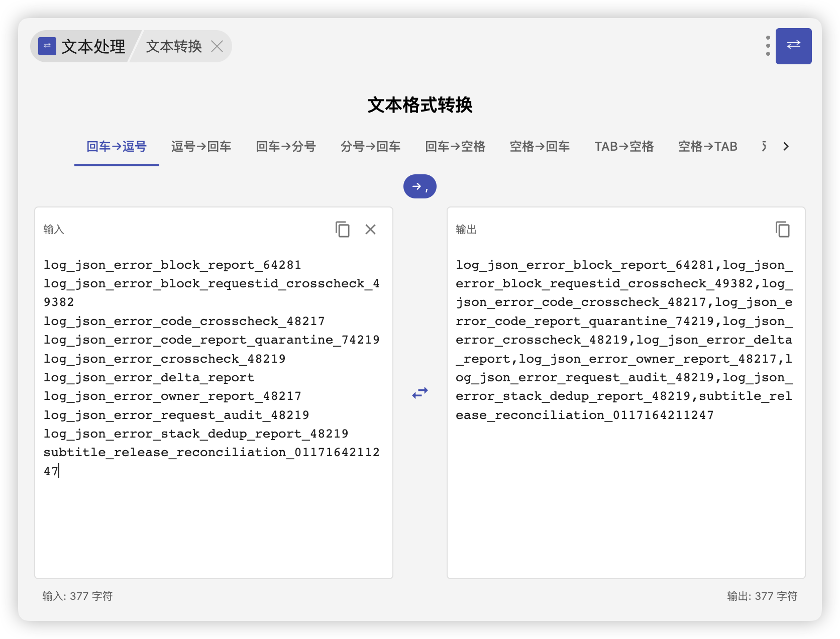Copy the input text with copy icon
The image size is (840, 639).
[x=342, y=230]
